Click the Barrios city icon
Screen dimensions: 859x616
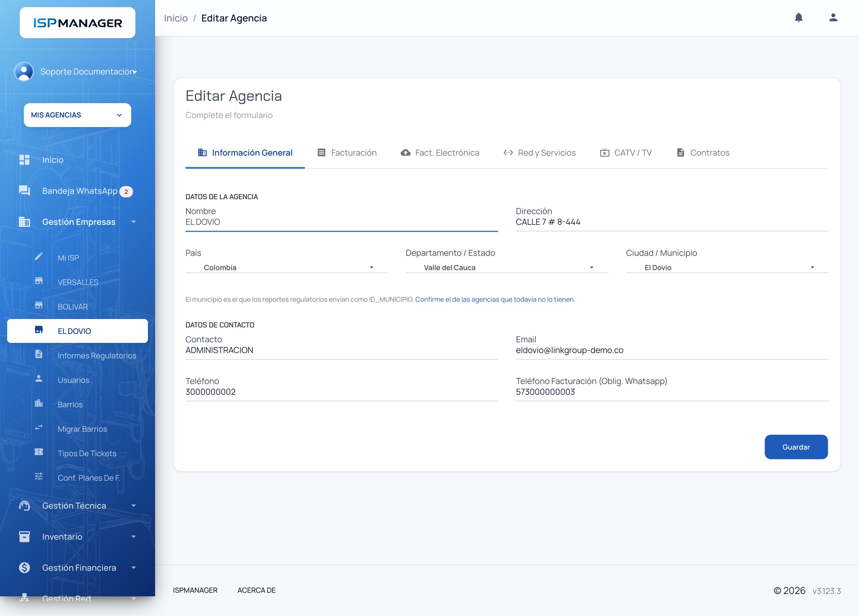click(39, 403)
